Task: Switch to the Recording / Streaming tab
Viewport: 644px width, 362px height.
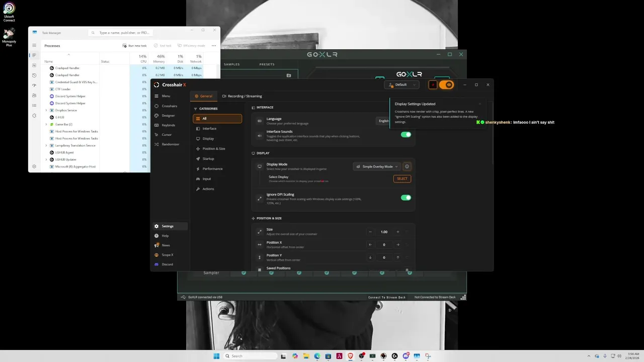Action: pyautogui.click(x=242, y=96)
